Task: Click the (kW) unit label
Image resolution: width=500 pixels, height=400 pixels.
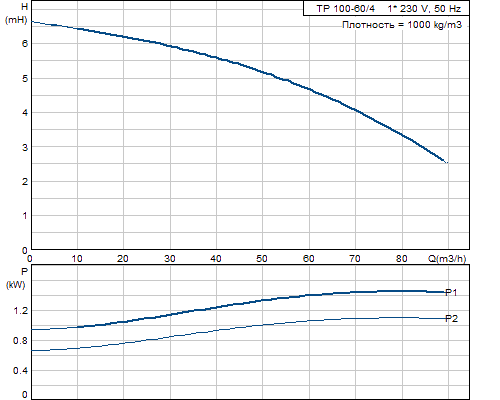Action: tap(15, 285)
